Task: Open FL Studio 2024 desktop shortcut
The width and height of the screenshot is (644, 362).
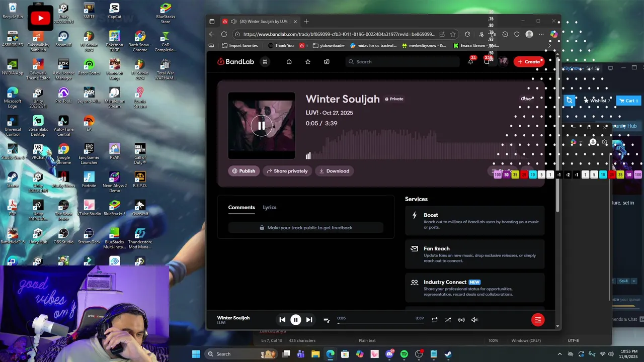Action: coord(89,41)
